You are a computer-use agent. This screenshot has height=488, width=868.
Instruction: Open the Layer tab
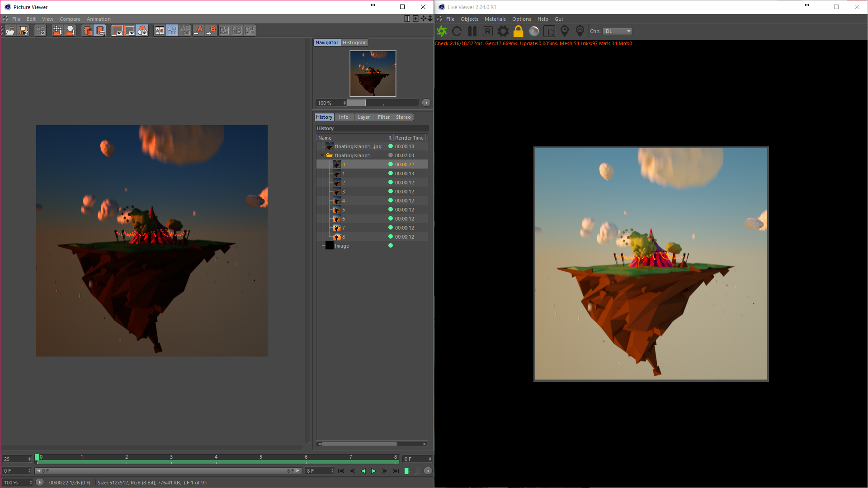pos(363,117)
